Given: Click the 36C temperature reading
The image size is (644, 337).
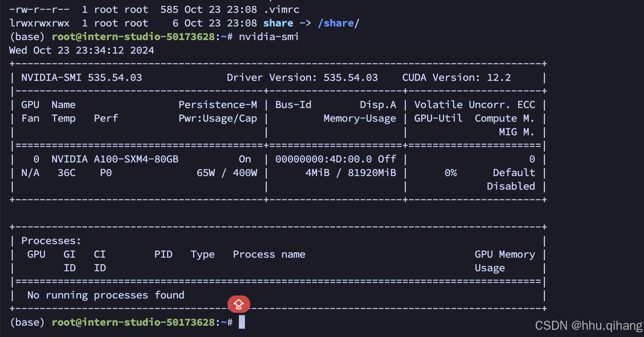Looking at the screenshot, I should pyautogui.click(x=67, y=173).
